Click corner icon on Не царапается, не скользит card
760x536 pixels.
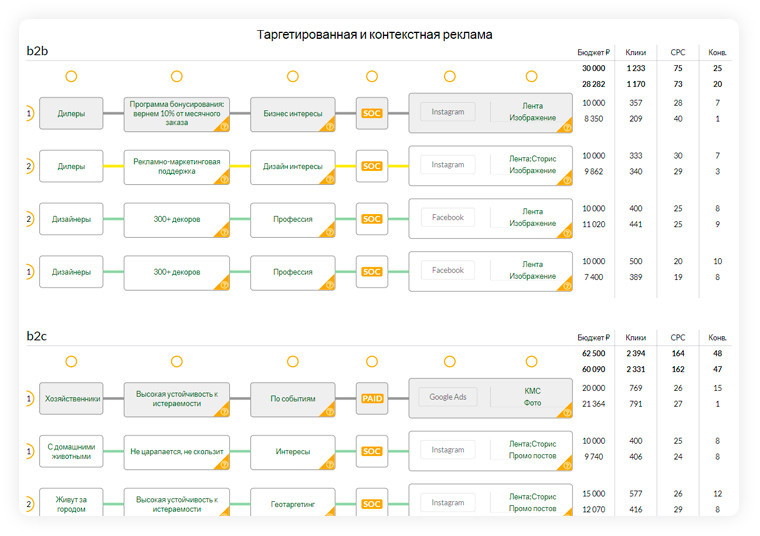point(223,463)
